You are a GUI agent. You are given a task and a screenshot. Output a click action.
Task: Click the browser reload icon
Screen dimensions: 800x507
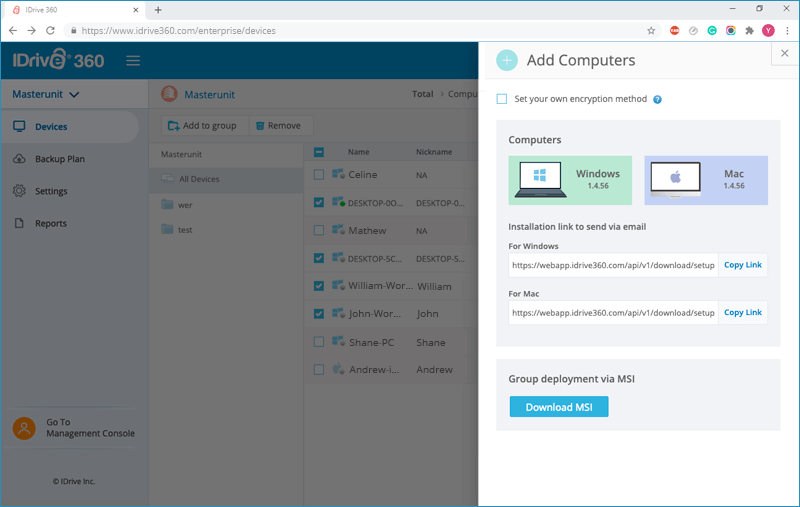click(x=50, y=31)
